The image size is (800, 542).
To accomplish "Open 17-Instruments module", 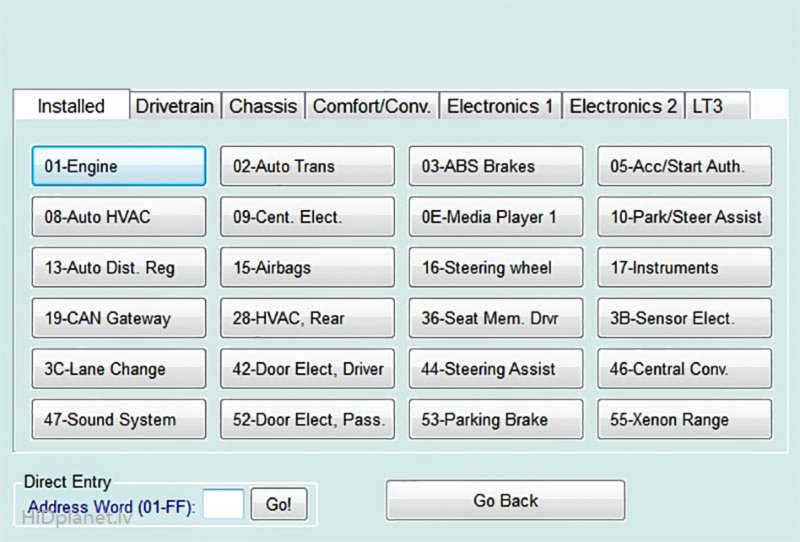I will 684,268.
